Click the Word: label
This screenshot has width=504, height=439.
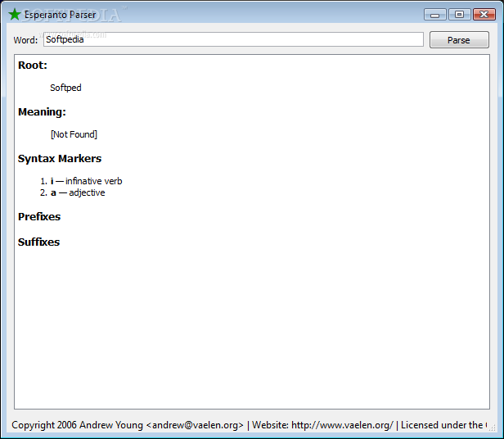[25, 40]
